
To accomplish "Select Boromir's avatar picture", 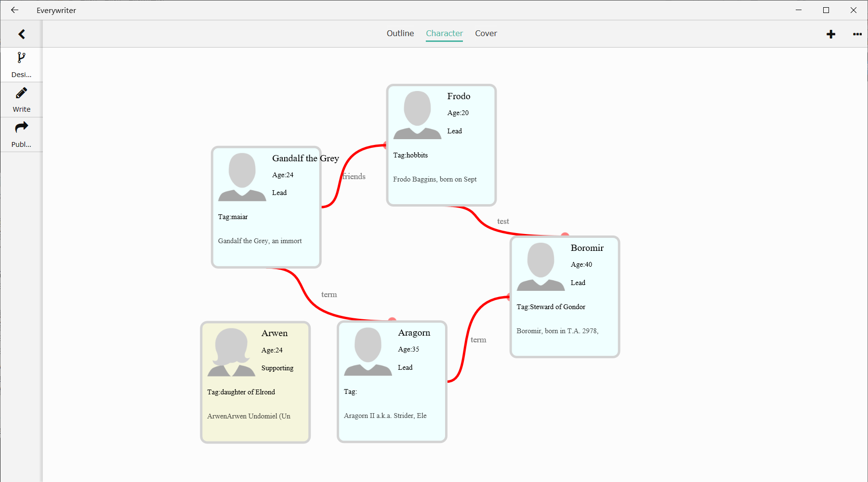I will pos(540,267).
